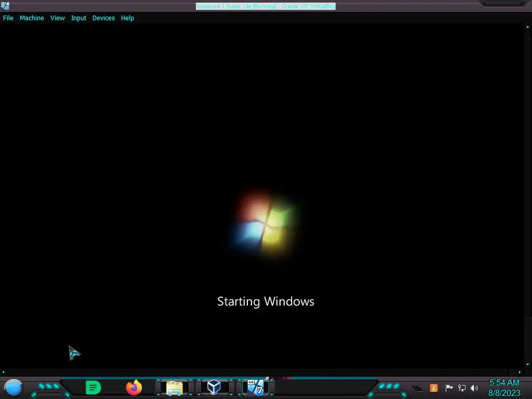
Task: Open the Machine menu
Action: 32,18
